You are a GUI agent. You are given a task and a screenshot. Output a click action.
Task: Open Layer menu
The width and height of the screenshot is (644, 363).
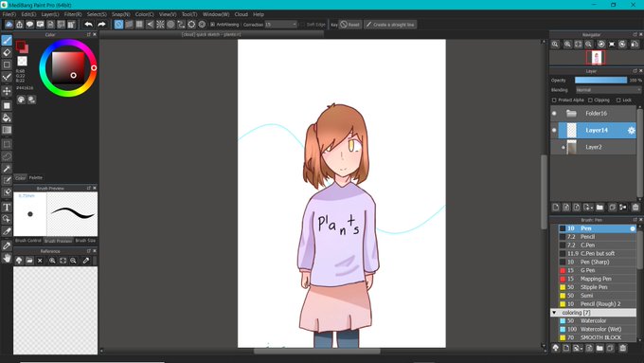[50, 14]
